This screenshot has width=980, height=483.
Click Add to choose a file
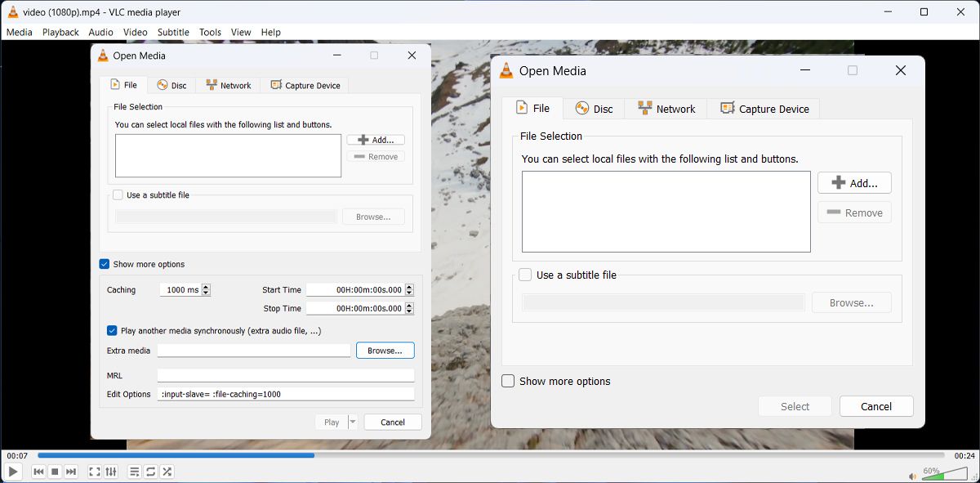click(854, 182)
